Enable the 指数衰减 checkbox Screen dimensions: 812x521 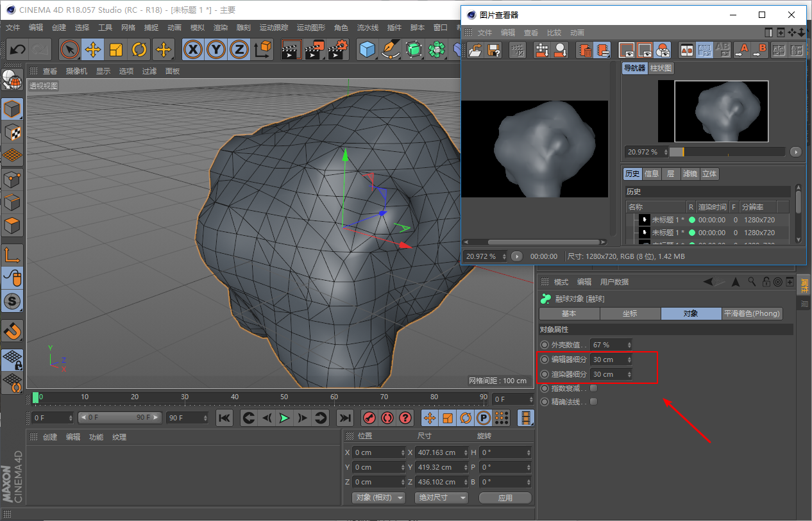593,388
